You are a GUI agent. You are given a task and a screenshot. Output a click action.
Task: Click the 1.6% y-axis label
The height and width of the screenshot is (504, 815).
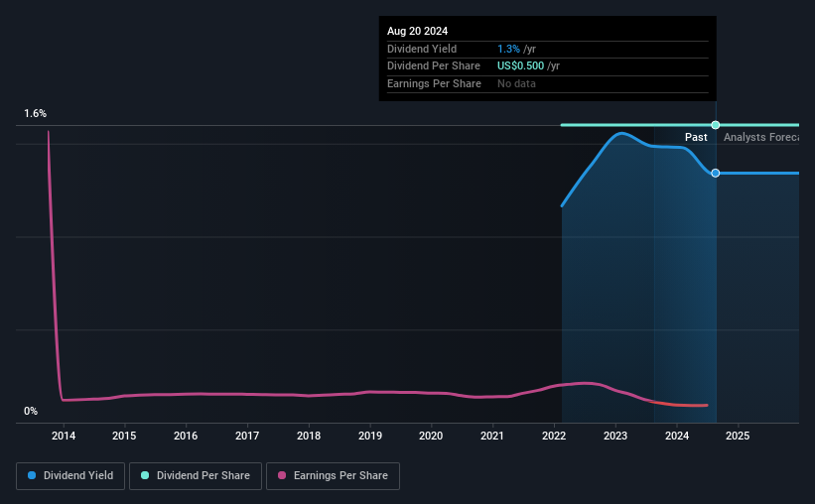pyautogui.click(x=36, y=113)
